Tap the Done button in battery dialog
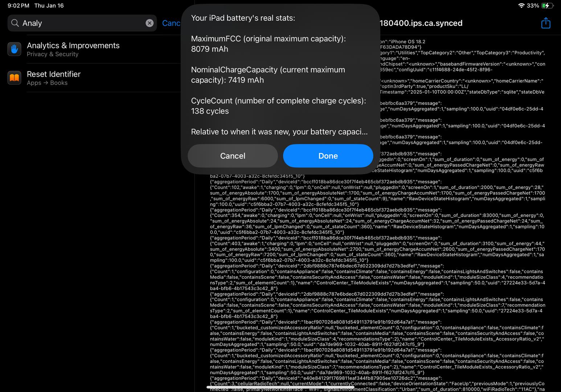561x392 pixels. (x=328, y=156)
